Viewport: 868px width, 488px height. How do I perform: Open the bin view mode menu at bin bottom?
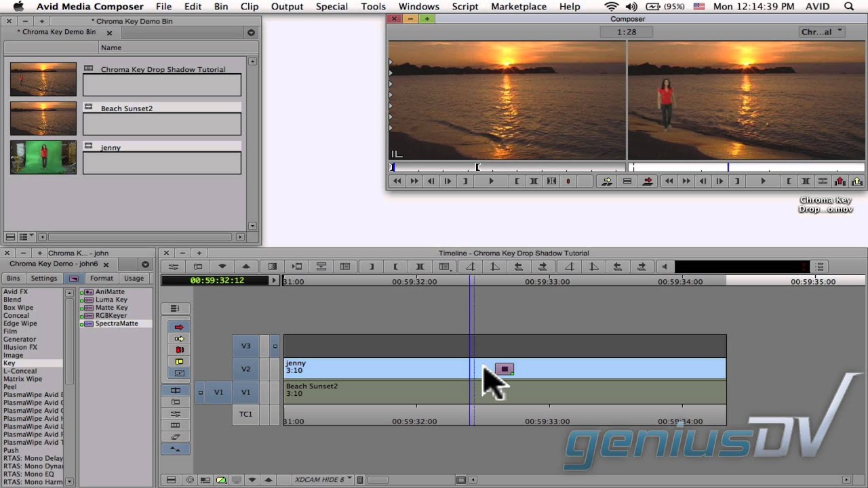(x=26, y=237)
